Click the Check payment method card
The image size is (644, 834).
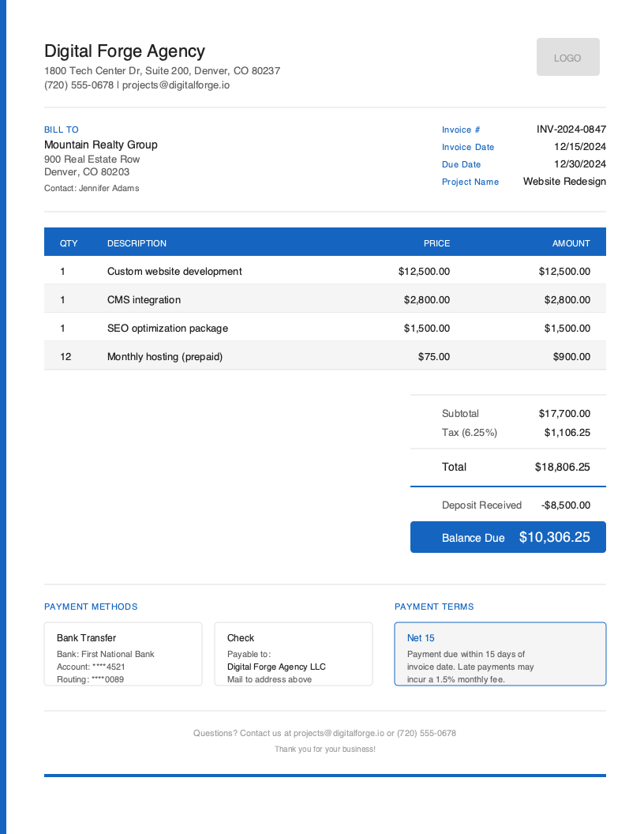tap(293, 654)
